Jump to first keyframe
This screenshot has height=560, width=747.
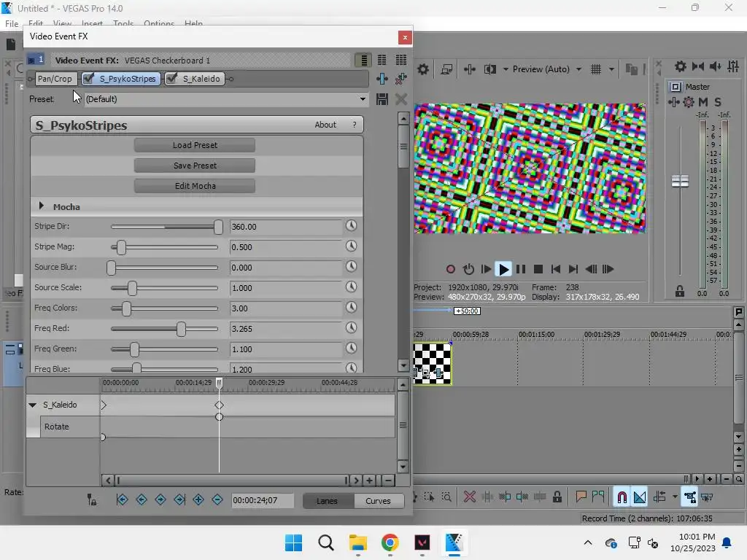click(123, 499)
